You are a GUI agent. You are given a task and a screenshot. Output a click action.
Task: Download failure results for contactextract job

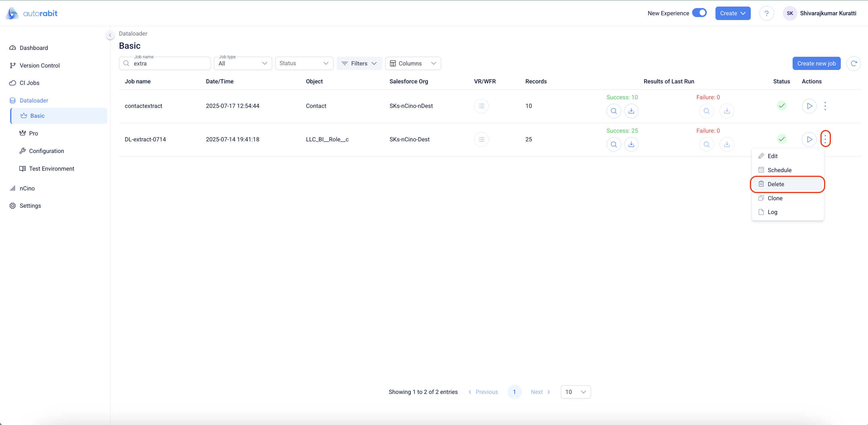[x=727, y=111]
